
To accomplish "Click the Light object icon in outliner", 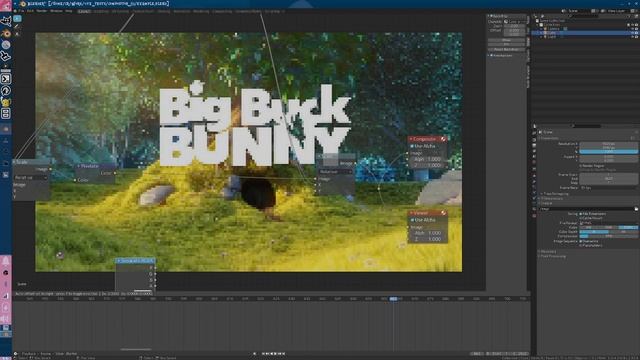I will (x=545, y=37).
